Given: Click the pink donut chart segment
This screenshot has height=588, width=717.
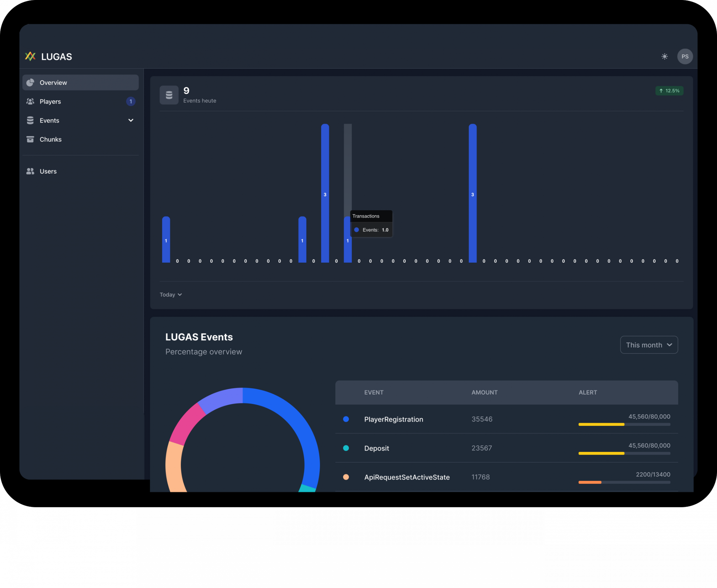Looking at the screenshot, I should click(186, 423).
